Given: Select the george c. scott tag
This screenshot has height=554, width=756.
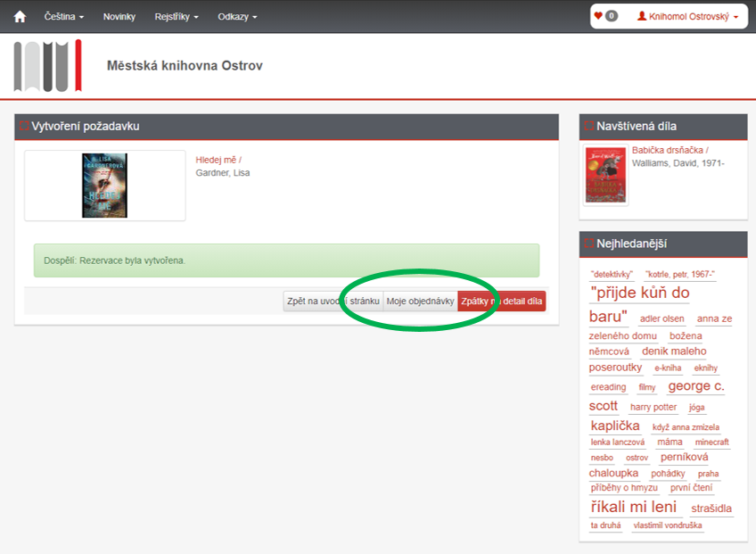Looking at the screenshot, I should click(x=695, y=386).
